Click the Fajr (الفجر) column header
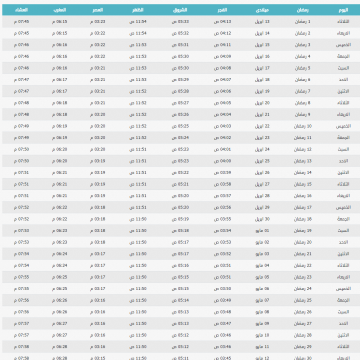 click(222, 10)
